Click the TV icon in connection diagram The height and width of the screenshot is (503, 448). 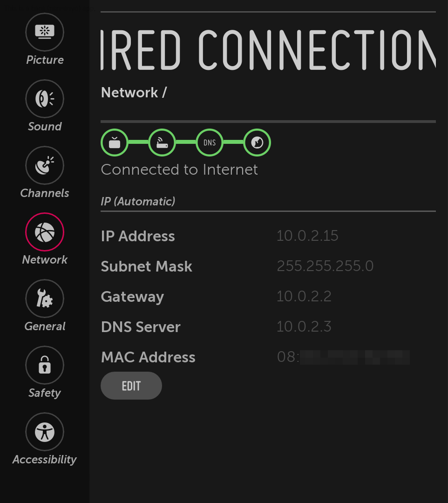tap(115, 143)
